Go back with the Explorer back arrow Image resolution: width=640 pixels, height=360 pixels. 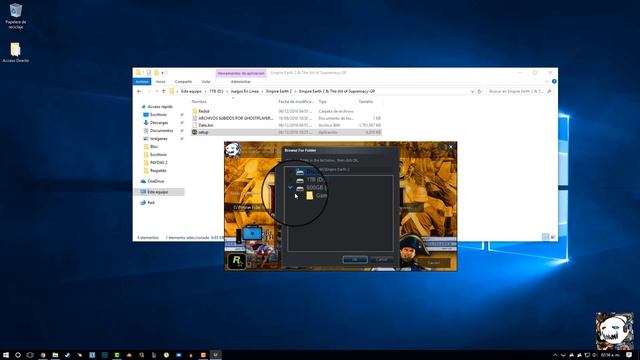(x=139, y=91)
